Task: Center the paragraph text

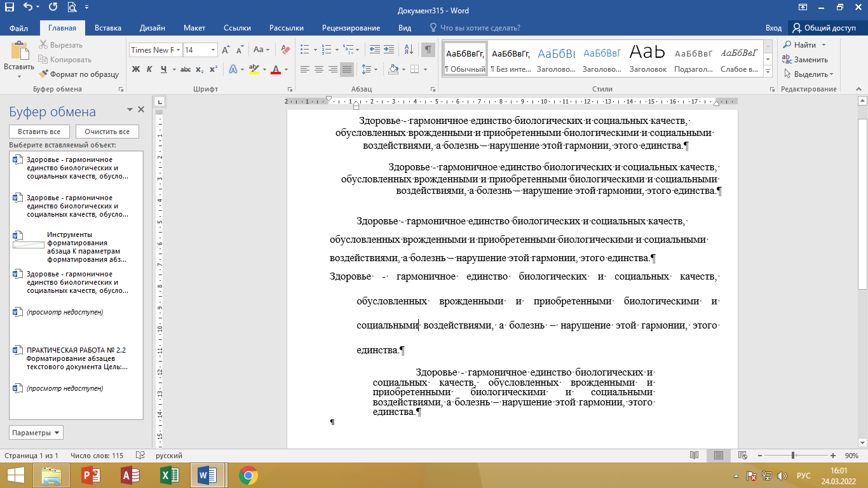Action: (319, 69)
